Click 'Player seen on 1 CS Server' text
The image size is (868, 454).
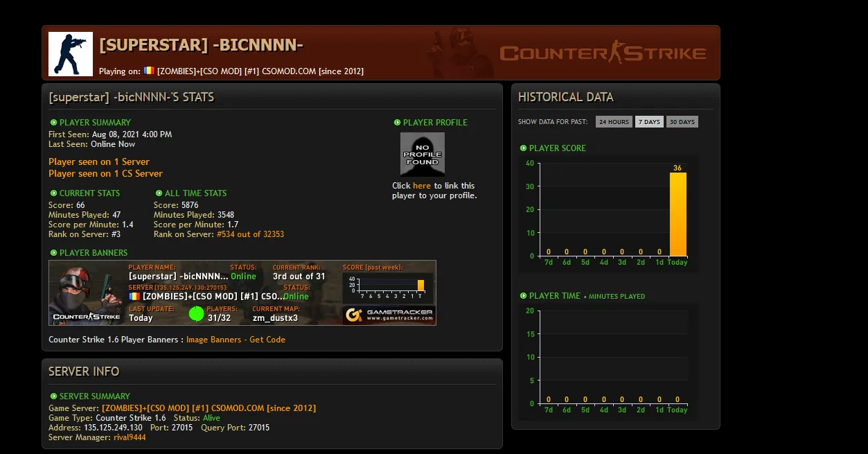[x=105, y=173]
